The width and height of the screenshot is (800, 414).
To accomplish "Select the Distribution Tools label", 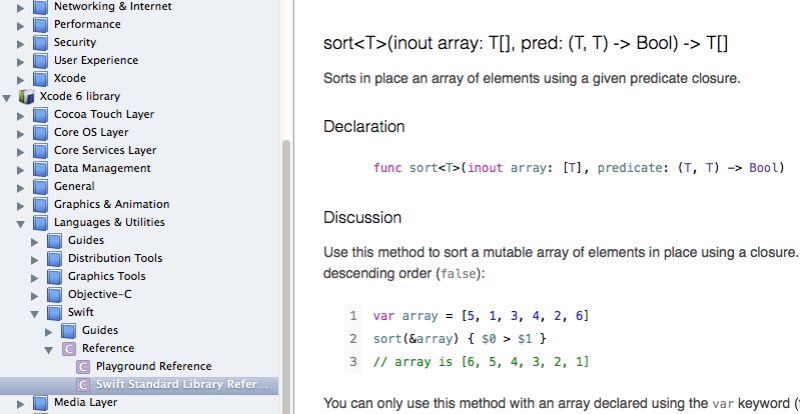I will point(115,258).
